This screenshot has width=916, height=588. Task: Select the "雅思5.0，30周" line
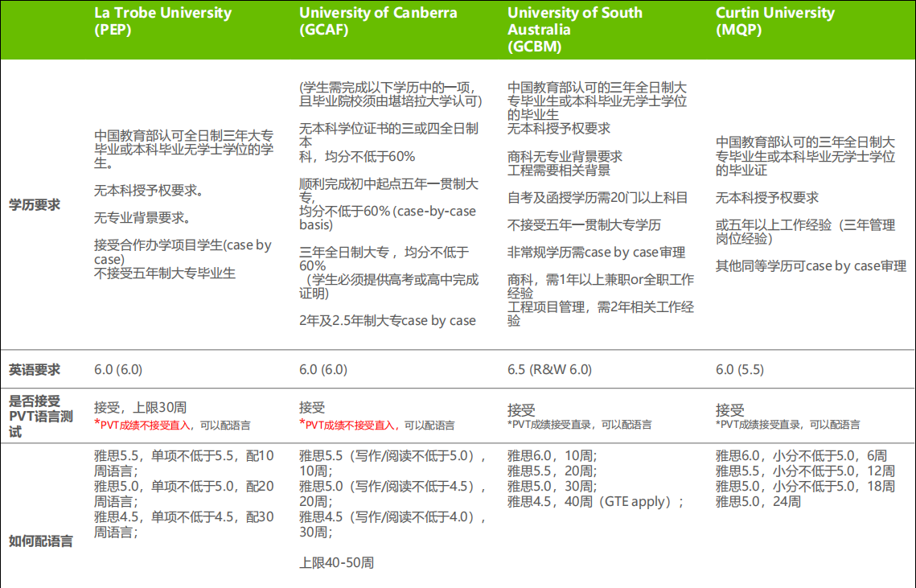552,487
